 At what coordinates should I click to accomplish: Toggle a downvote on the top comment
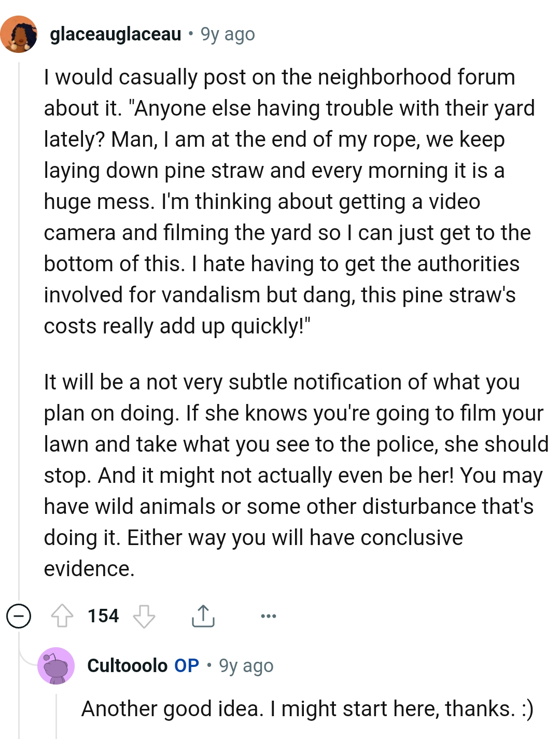[x=144, y=616]
